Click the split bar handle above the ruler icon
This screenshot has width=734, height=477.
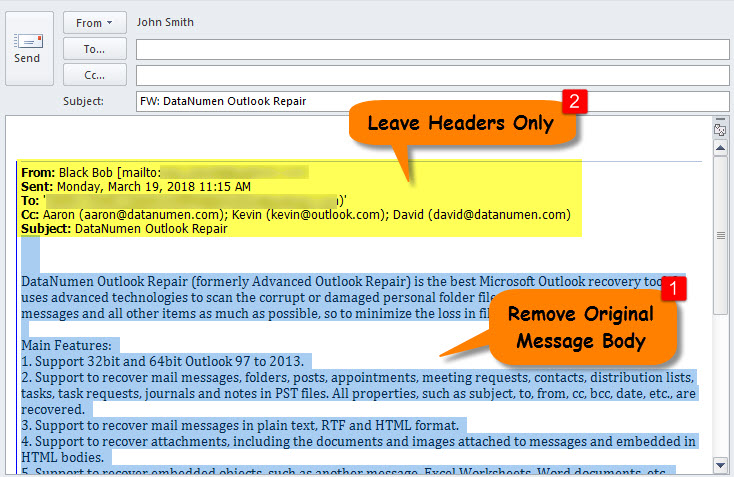point(719,120)
